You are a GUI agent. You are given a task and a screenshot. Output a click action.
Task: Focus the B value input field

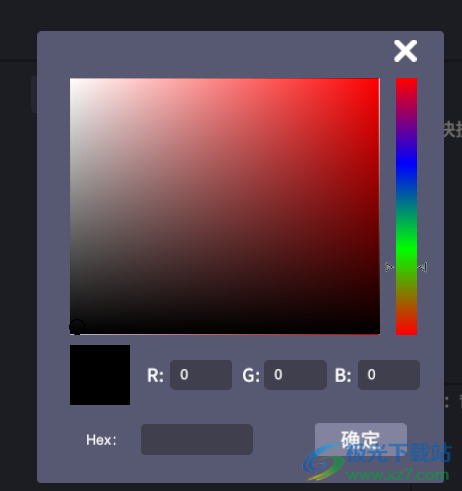click(389, 375)
